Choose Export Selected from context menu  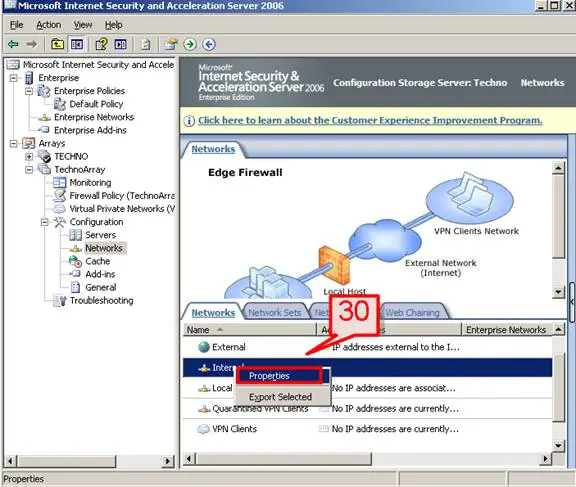(280, 397)
